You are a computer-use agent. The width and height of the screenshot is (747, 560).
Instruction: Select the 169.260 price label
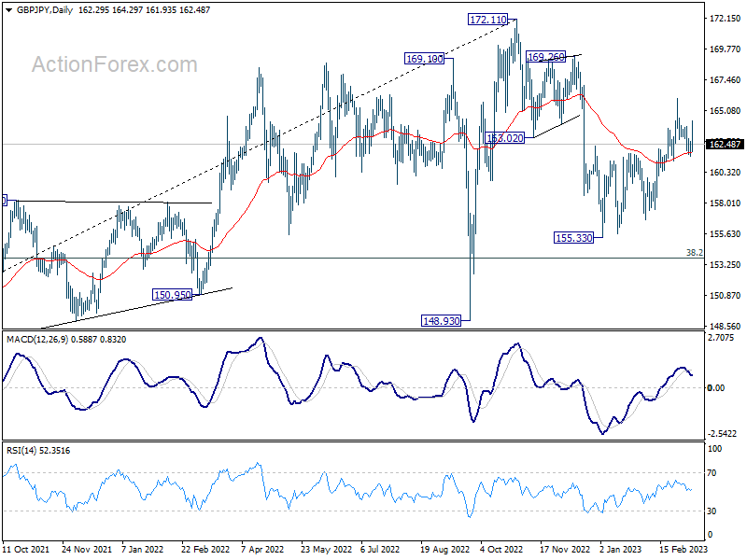pyautogui.click(x=545, y=57)
